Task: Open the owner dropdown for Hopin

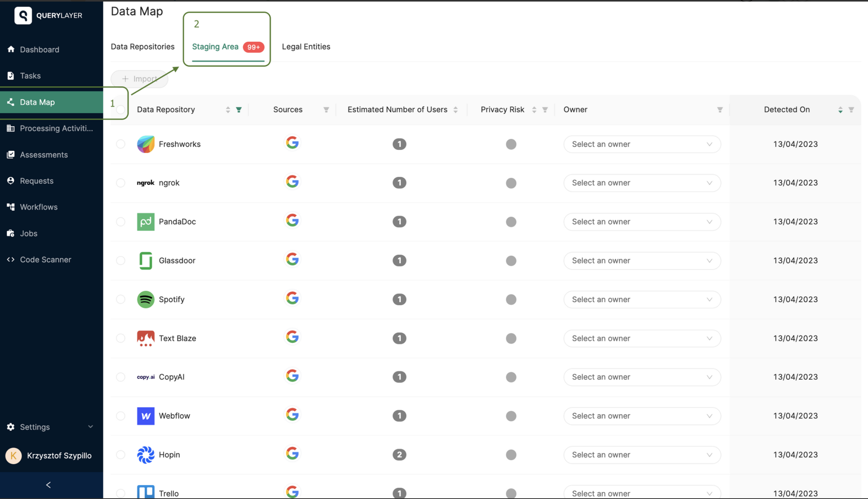Action: tap(642, 454)
